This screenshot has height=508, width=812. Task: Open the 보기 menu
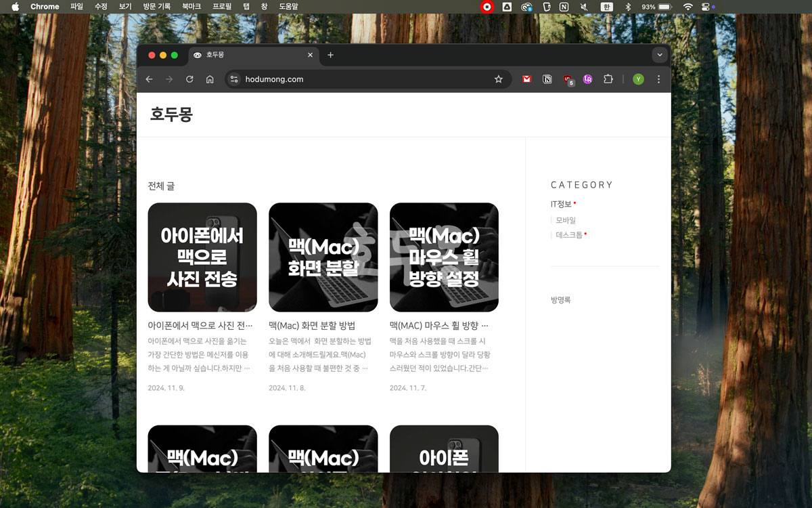click(x=125, y=7)
